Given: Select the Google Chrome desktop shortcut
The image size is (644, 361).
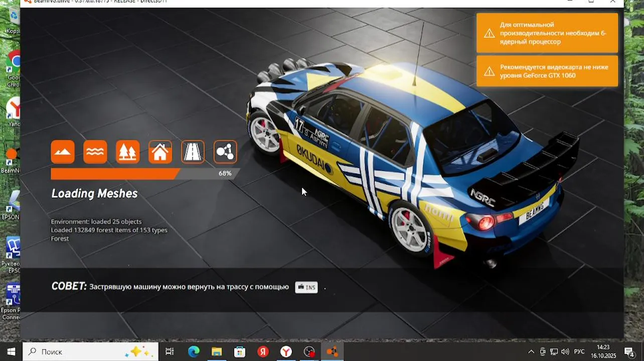Looking at the screenshot, I should tap(14, 69).
